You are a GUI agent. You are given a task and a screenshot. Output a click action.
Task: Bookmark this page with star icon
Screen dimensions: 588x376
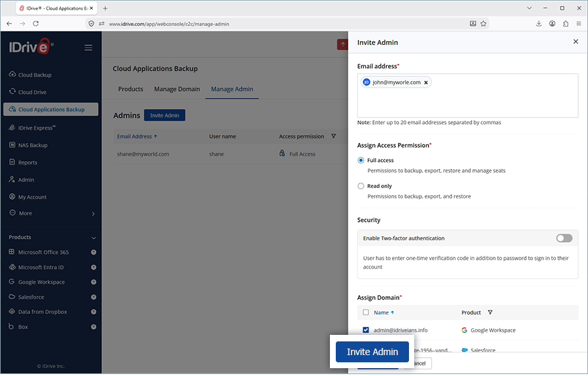pos(483,23)
